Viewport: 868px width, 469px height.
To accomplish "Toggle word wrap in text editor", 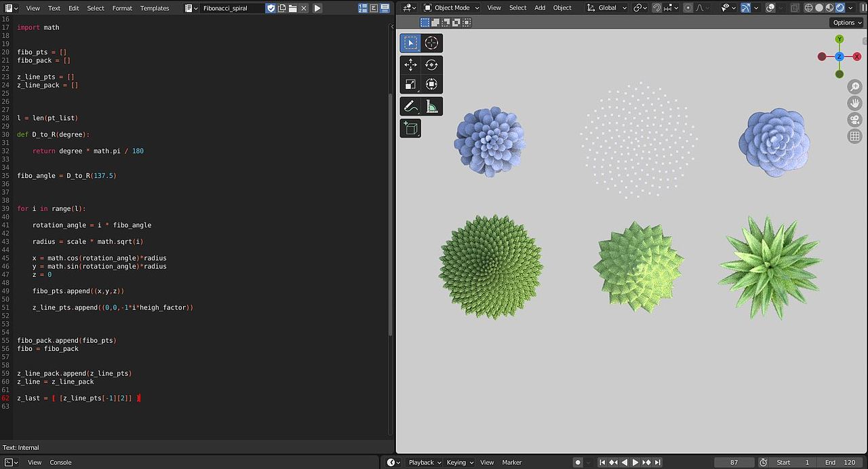I will [374, 8].
